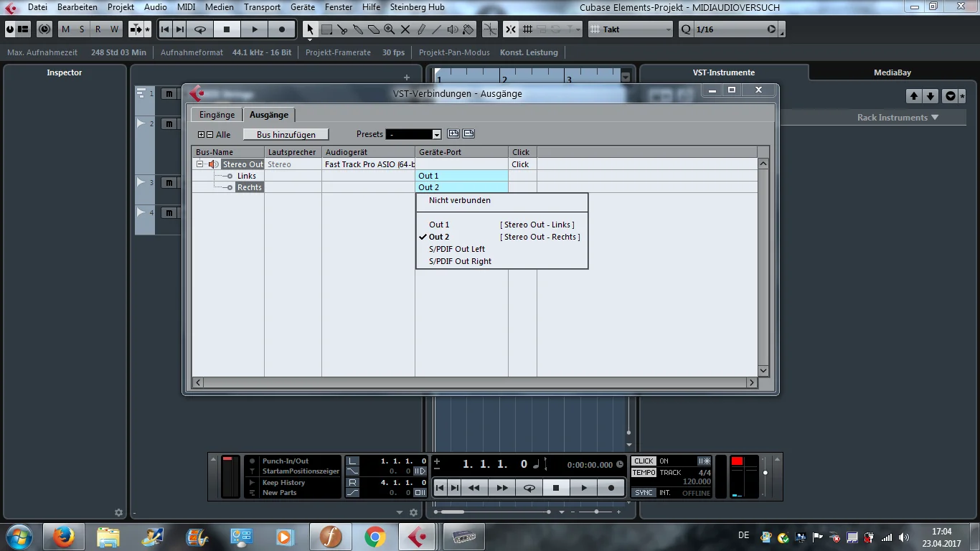Expand all buses with plus icon
Image resolution: width=980 pixels, height=551 pixels.
[x=202, y=135]
